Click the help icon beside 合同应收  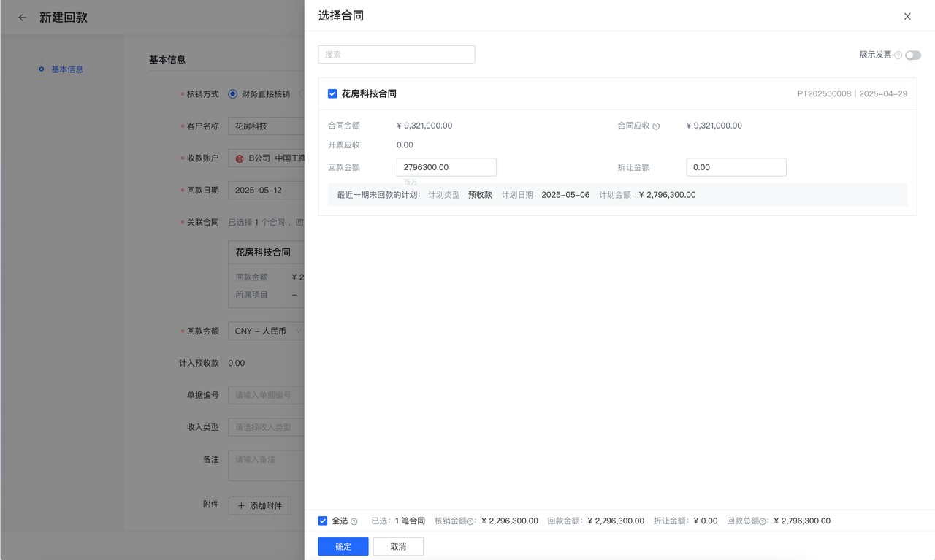(656, 126)
